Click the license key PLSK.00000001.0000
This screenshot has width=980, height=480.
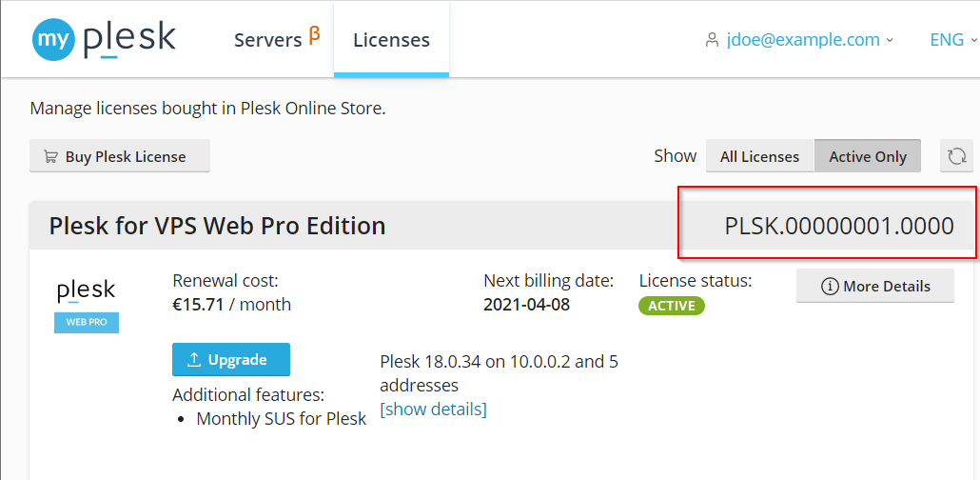pos(838,226)
